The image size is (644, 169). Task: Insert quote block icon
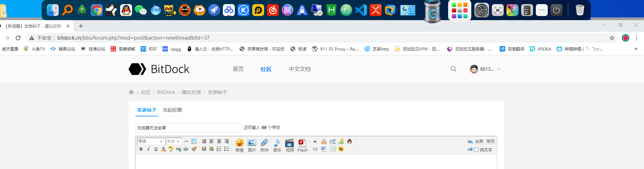coord(315,141)
